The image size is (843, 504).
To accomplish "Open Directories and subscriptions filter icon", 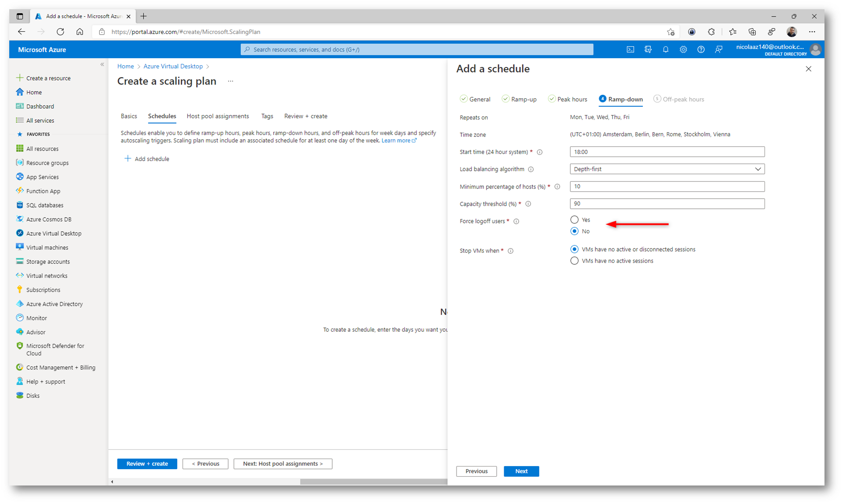I will pos(648,49).
